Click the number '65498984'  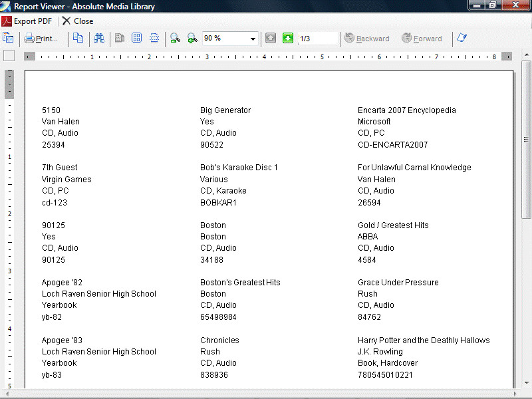pos(218,317)
